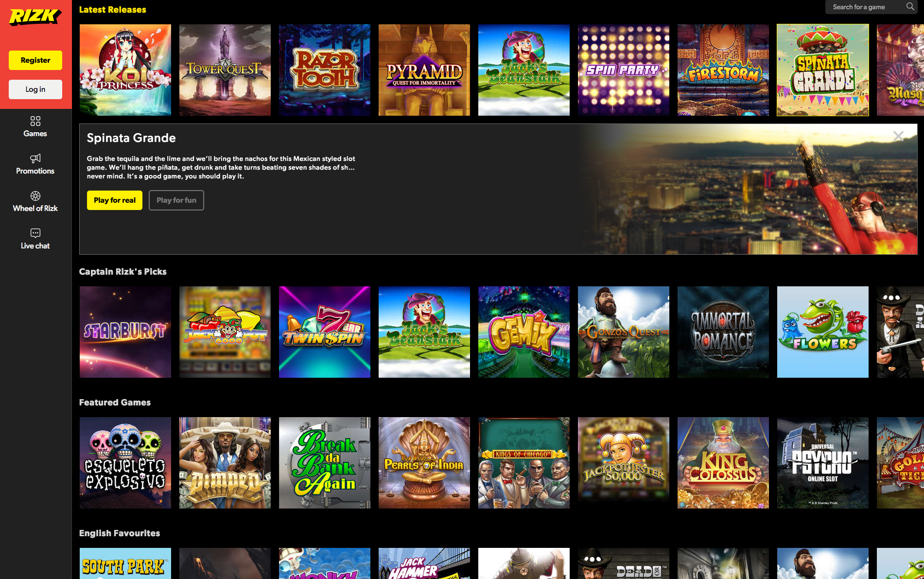Click the Register button
924x579 pixels.
click(x=35, y=60)
